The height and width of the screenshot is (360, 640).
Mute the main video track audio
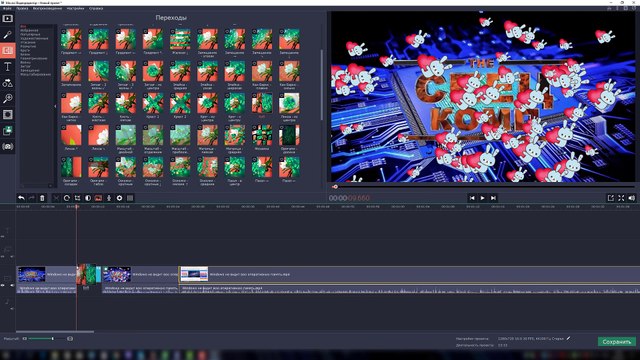(12, 285)
